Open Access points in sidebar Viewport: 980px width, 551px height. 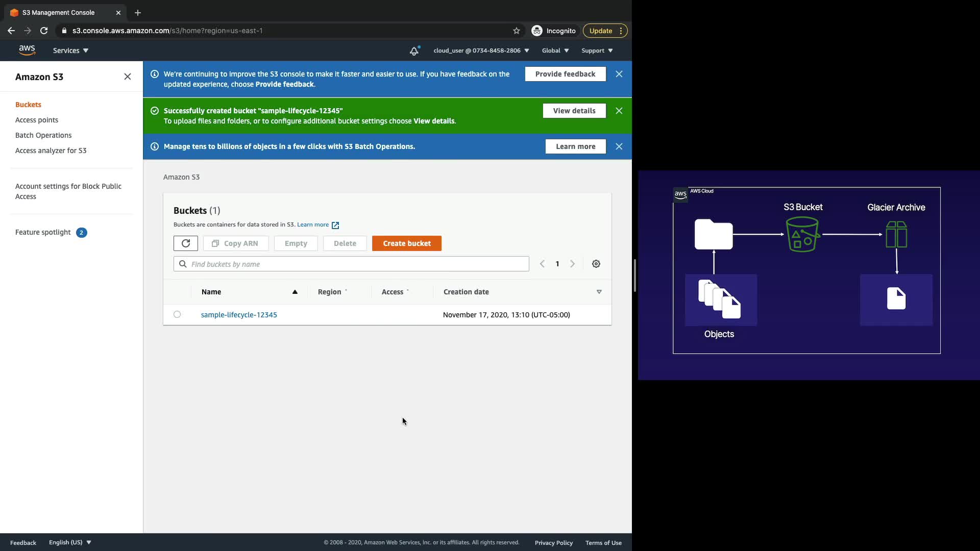[x=37, y=120]
